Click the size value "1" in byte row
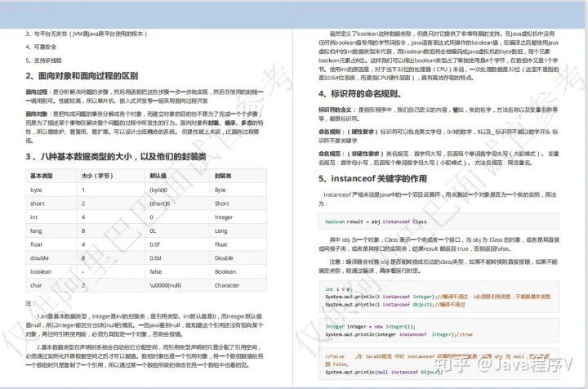This screenshot has width=588, height=389. tap(83, 190)
